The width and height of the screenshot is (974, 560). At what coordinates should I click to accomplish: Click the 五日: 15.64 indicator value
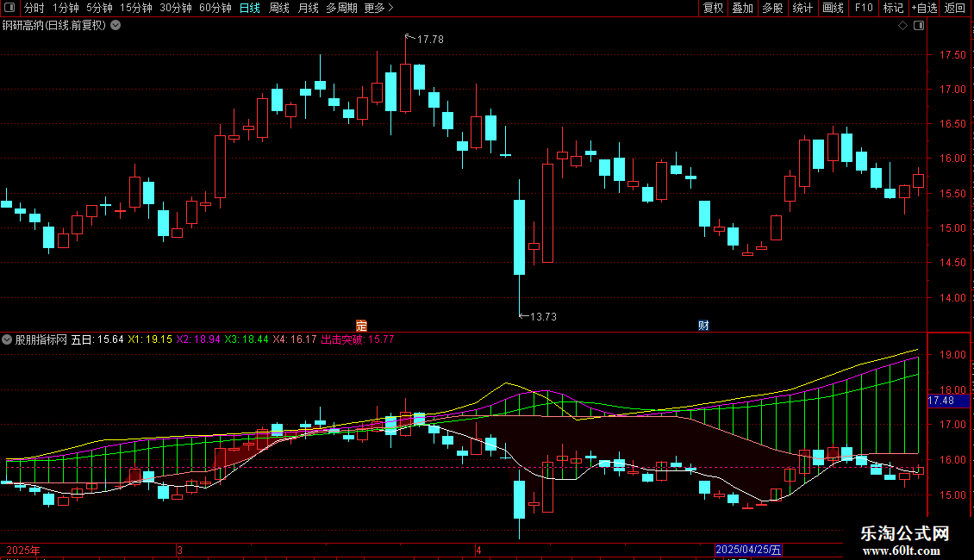[97, 339]
